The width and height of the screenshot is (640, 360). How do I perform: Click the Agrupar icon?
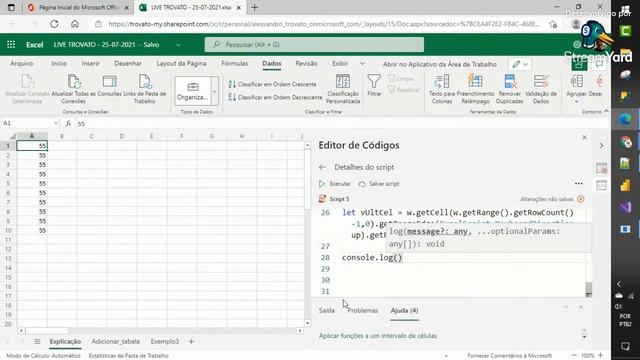[x=576, y=81]
